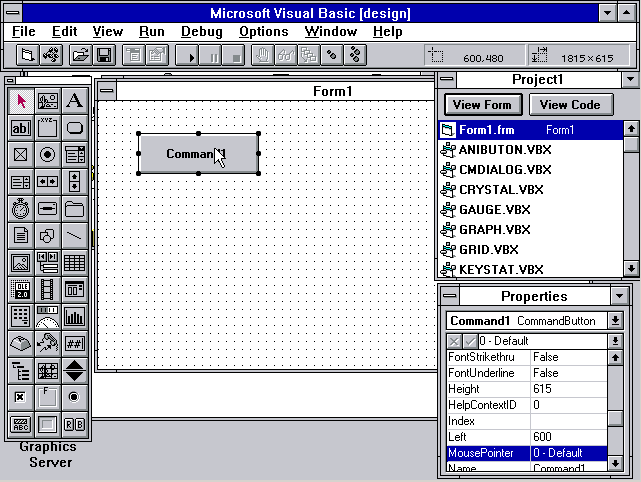Viewport: 641px width, 482px height.
Task: Open the Form1 window control menu
Action: point(107,91)
